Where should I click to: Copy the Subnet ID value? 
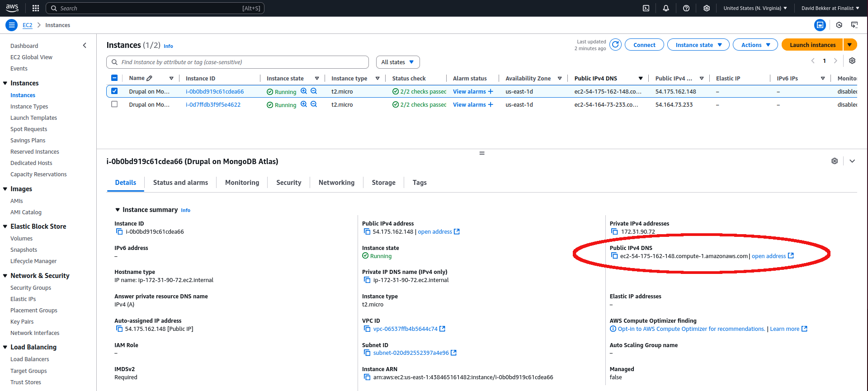(x=367, y=353)
